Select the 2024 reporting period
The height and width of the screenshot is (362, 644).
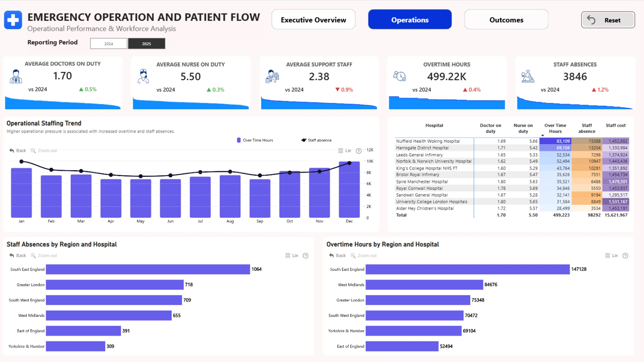[x=109, y=44]
